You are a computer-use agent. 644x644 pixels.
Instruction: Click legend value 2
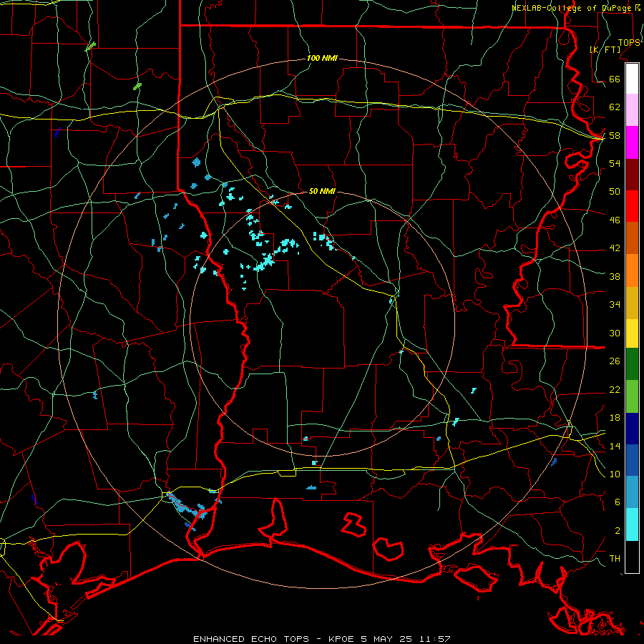point(618,531)
